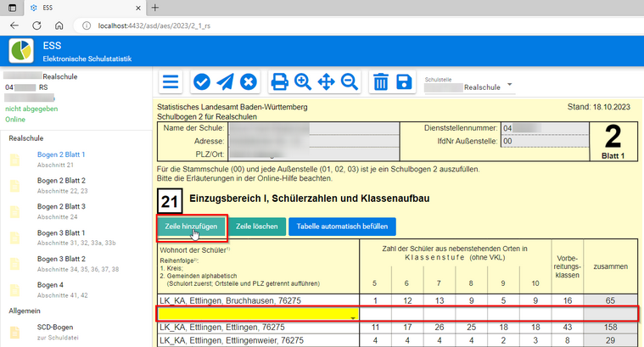
Task: Zoom in with magnifier plus icon
Action: coord(303,82)
